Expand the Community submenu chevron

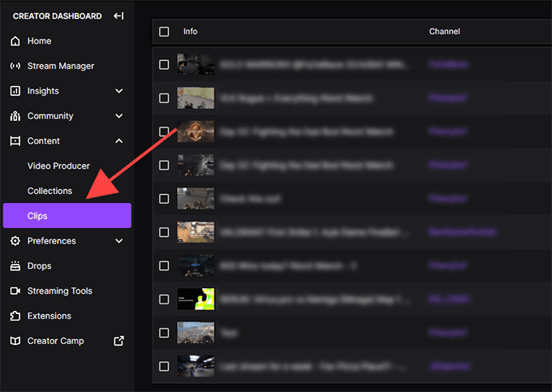pyautogui.click(x=119, y=116)
